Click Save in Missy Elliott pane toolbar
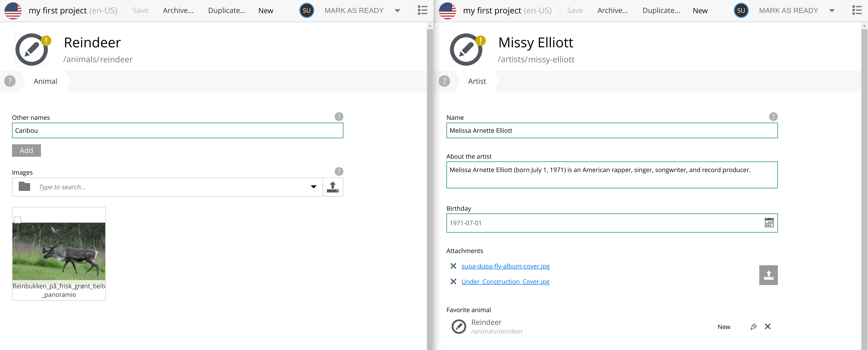Viewport: 868px width, 350px height. (575, 10)
